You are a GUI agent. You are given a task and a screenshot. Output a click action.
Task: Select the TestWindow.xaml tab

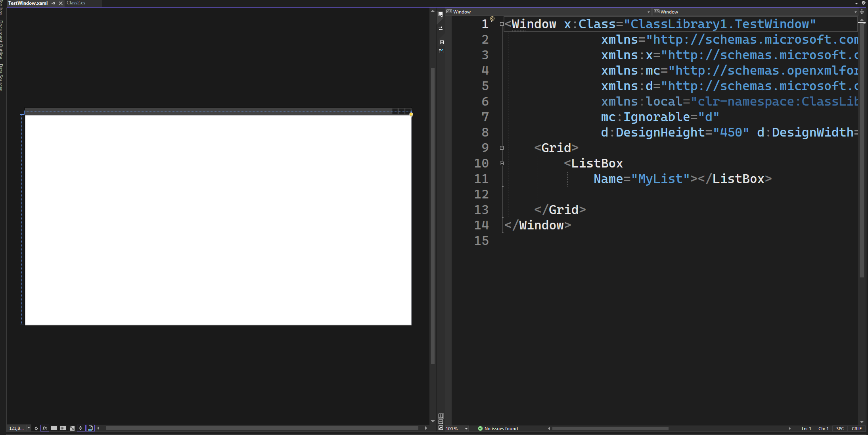pyautogui.click(x=28, y=3)
